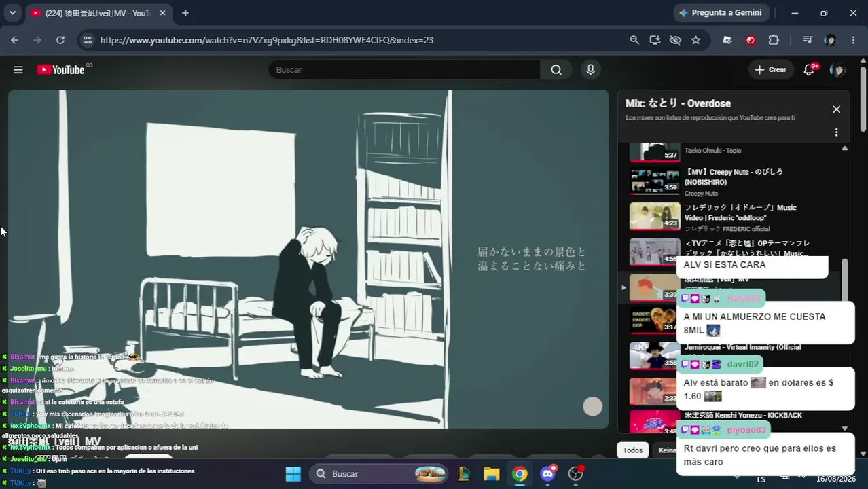Screen dimensions: 868x489
Task: Close the YouTube browser tab
Action: coord(162,13)
